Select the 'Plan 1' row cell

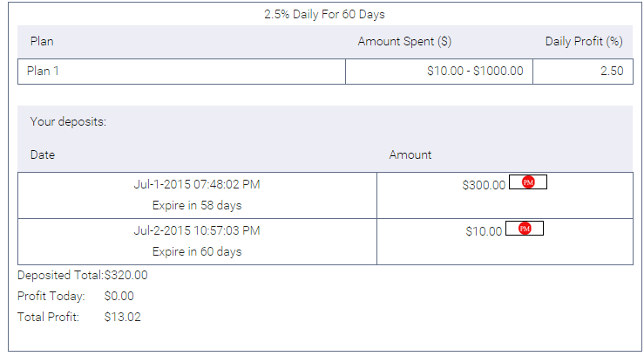pyautogui.click(x=44, y=72)
